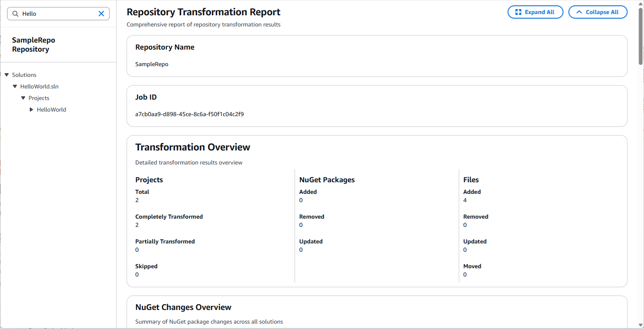
Task: Select the HelloWorld project in the sidebar
Action: pos(51,109)
